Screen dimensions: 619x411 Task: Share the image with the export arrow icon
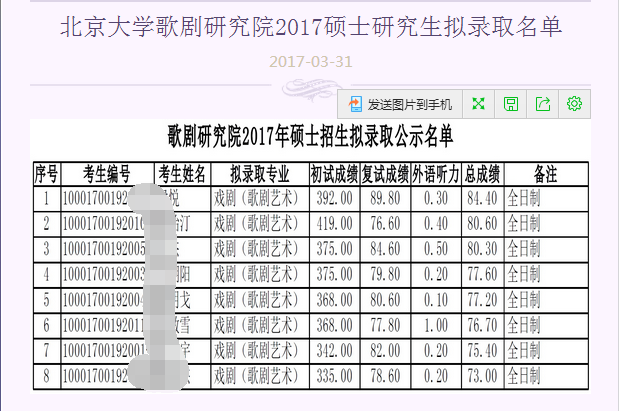543,104
